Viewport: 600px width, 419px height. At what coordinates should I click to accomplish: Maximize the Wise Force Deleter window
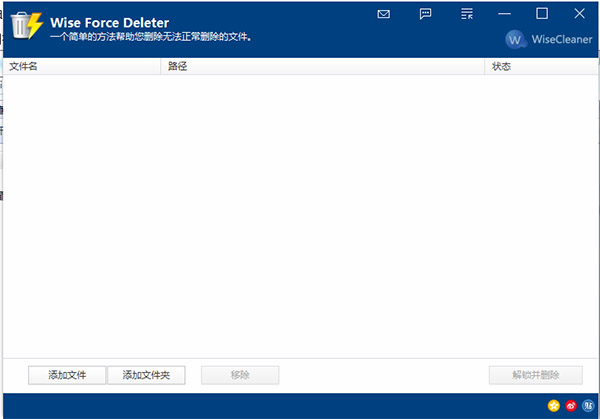click(541, 14)
